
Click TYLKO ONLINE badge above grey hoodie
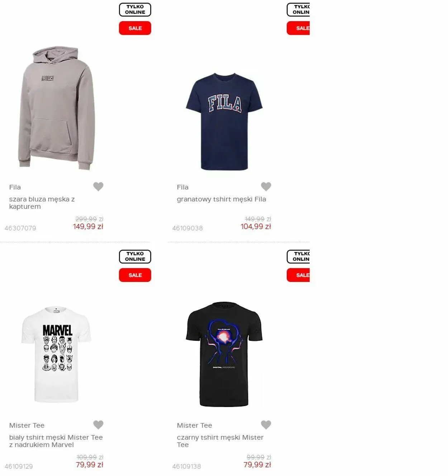(x=135, y=10)
